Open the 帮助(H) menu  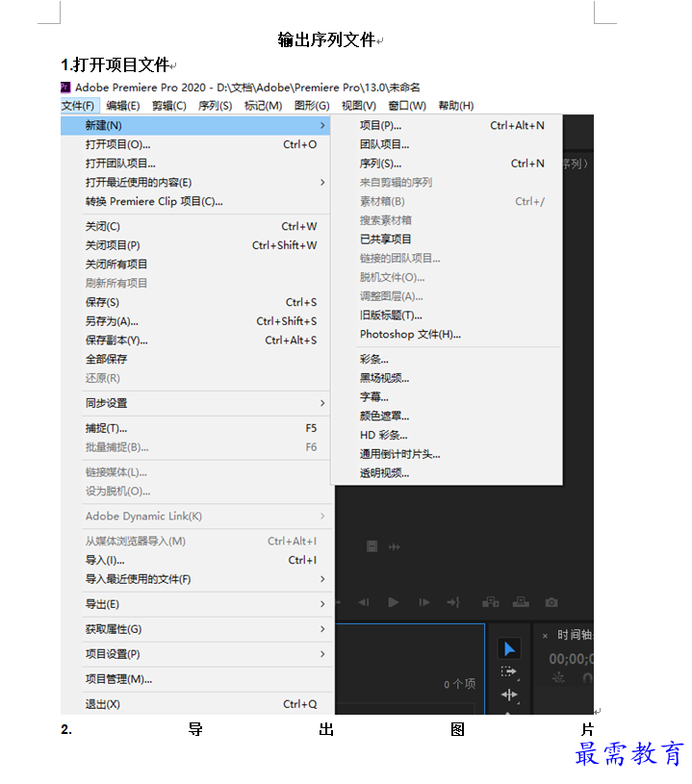coord(456,106)
